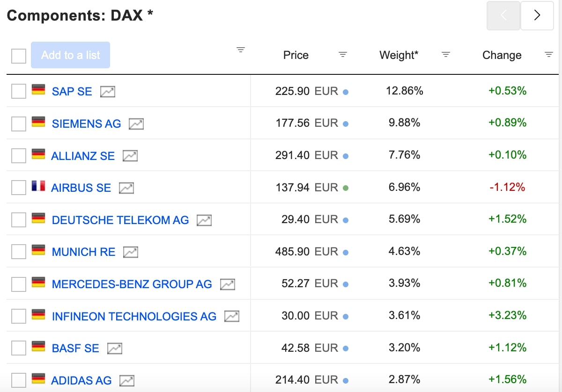Click the Add to a list button

pyautogui.click(x=71, y=55)
